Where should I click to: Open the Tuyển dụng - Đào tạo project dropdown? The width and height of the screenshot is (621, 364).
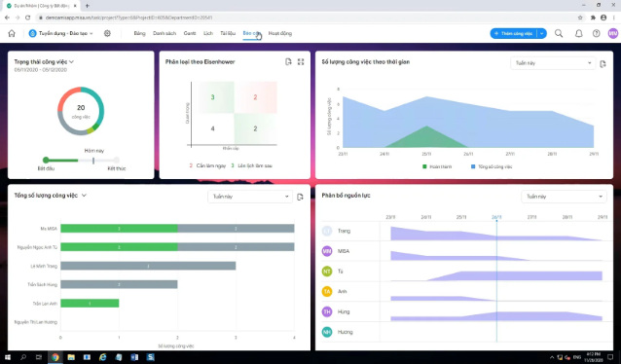pos(61,34)
